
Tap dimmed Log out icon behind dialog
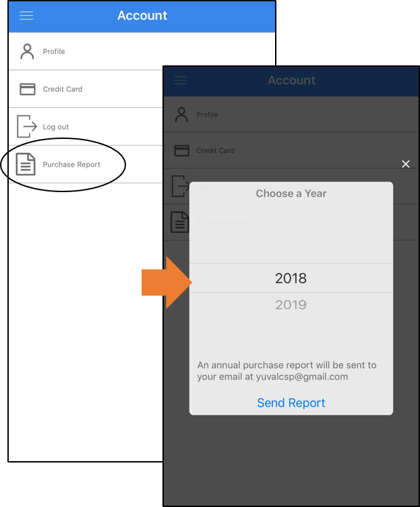(181, 186)
